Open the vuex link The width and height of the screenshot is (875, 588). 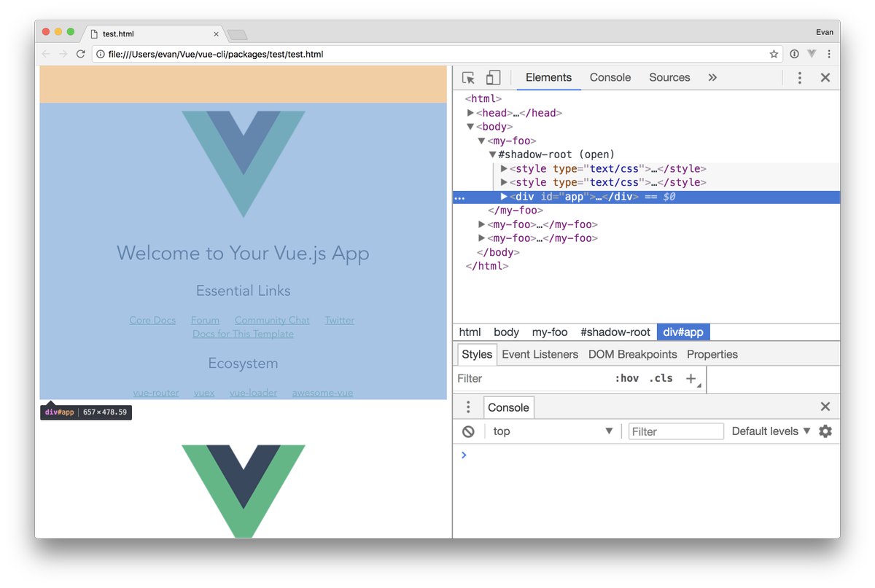[204, 393]
